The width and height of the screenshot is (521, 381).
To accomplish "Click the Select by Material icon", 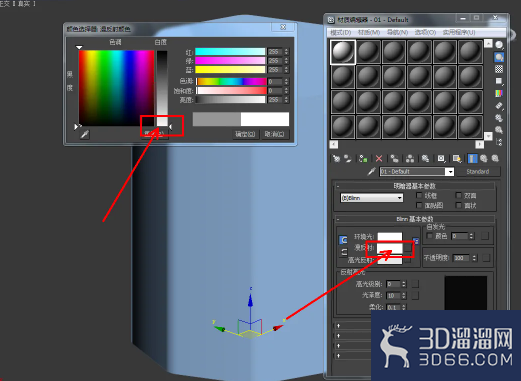I will pos(499,130).
